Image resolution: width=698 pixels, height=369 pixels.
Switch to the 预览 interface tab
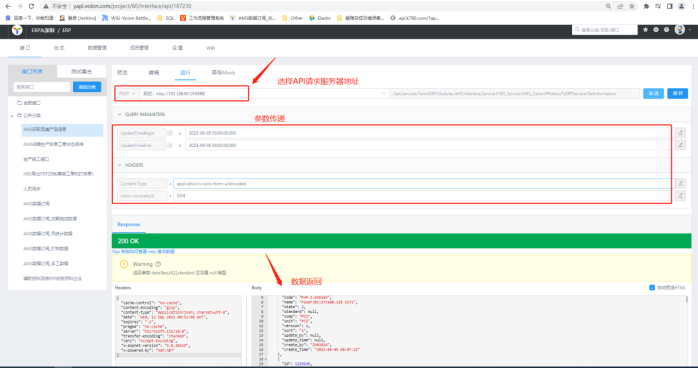point(122,73)
